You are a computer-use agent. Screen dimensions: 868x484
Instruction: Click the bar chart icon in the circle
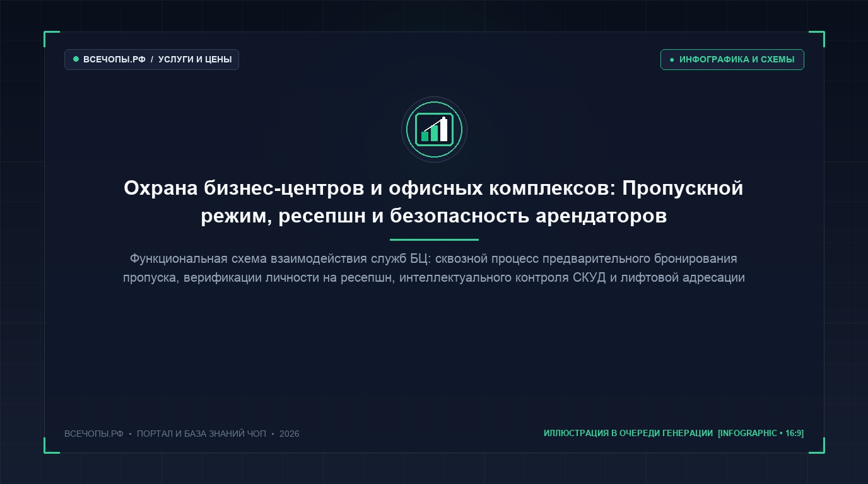pyautogui.click(x=434, y=129)
